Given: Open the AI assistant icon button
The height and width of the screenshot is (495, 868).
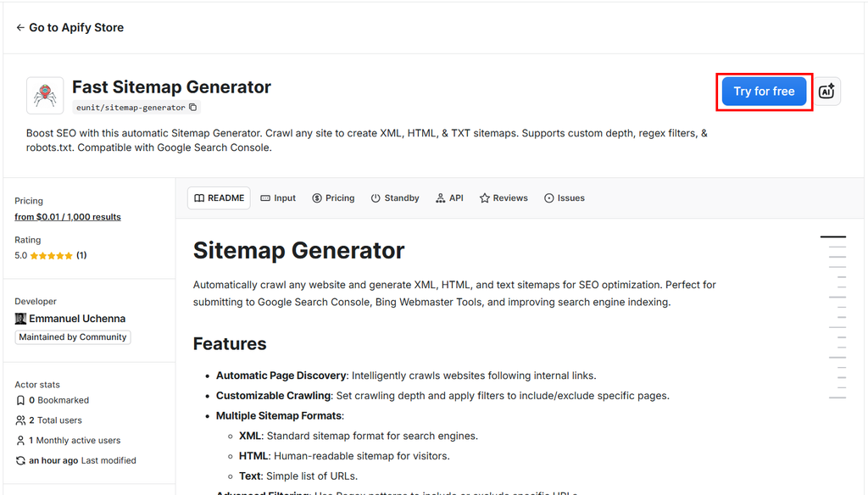Looking at the screenshot, I should pos(826,92).
